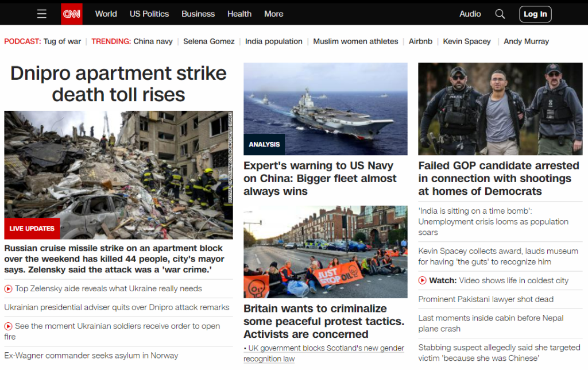Open Kevin Spacey collects award story

pyautogui.click(x=498, y=256)
